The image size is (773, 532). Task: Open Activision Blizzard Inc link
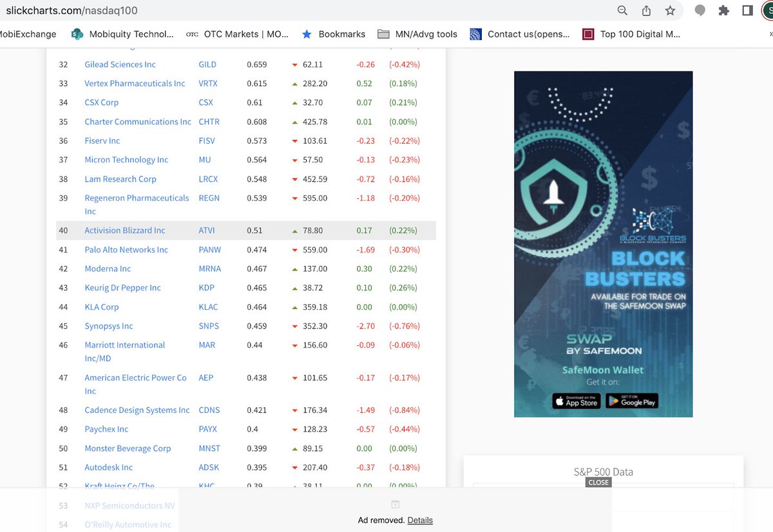pos(125,231)
